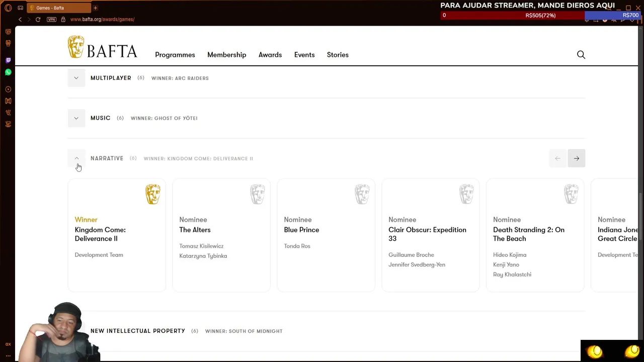Image resolution: width=644 pixels, height=362 pixels.
Task: Go forward with the browser forward arrow
Action: [x=29, y=19]
